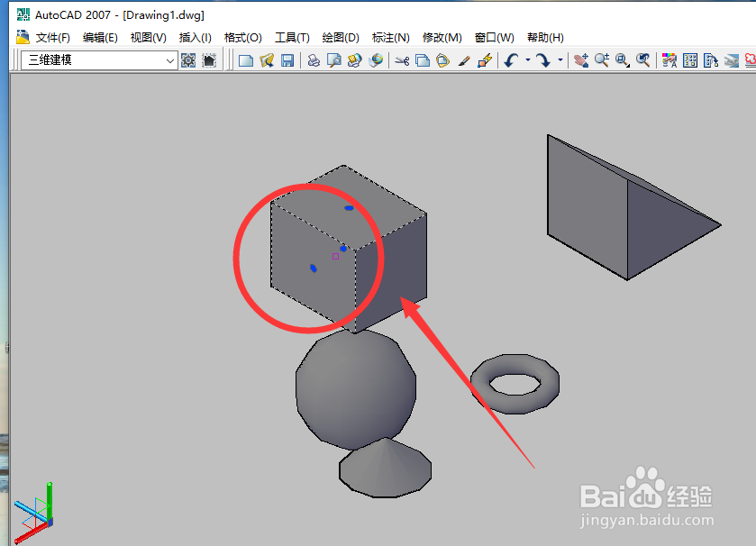756x546 pixels.
Task: Select the Pan realtime hand icon
Action: [x=581, y=60]
